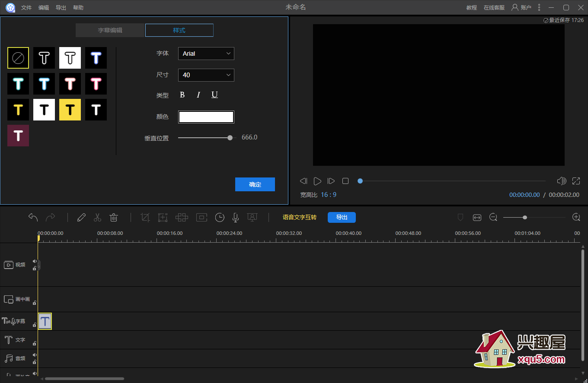The image size is (588, 383).
Task: Toggle lock on the video track
Action: pyautogui.click(x=35, y=268)
